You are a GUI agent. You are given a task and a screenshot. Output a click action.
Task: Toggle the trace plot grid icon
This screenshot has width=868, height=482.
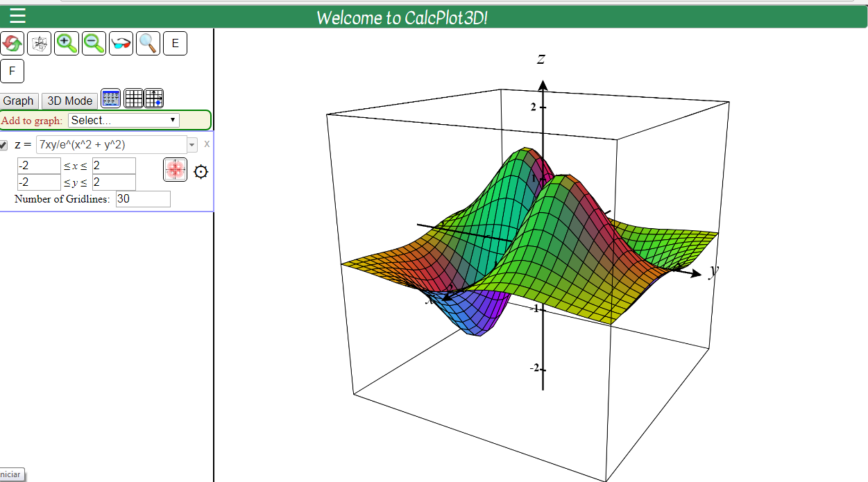pyautogui.click(x=153, y=98)
